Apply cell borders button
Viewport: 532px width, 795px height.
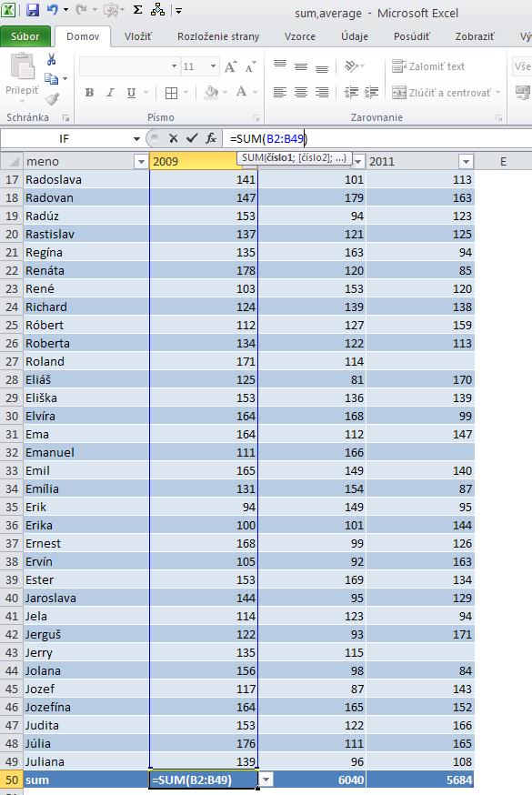(172, 93)
